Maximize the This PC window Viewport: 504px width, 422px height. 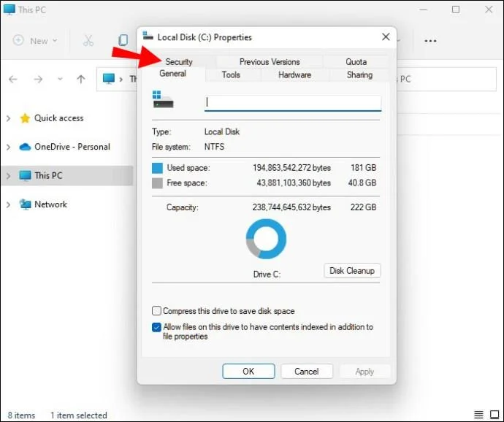coord(456,9)
